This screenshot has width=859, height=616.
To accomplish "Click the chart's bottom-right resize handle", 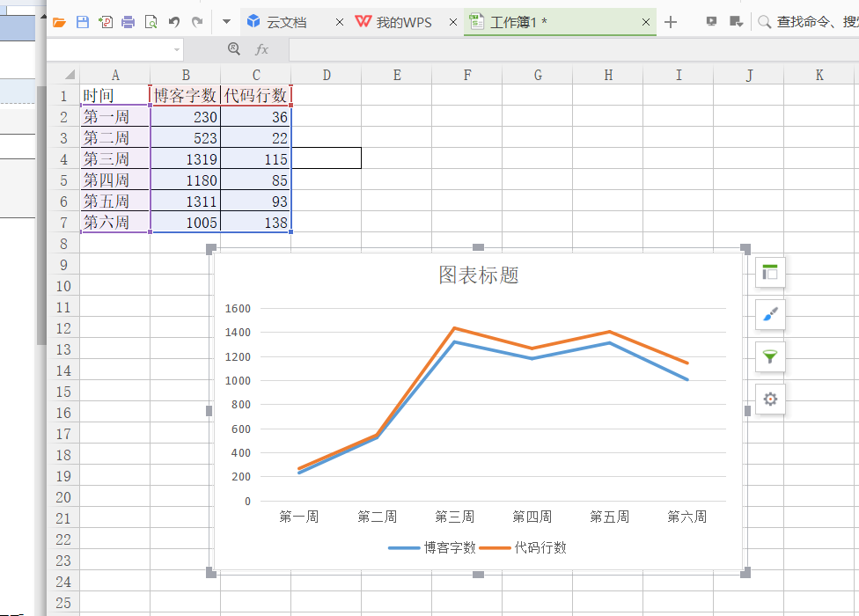I will [x=745, y=573].
